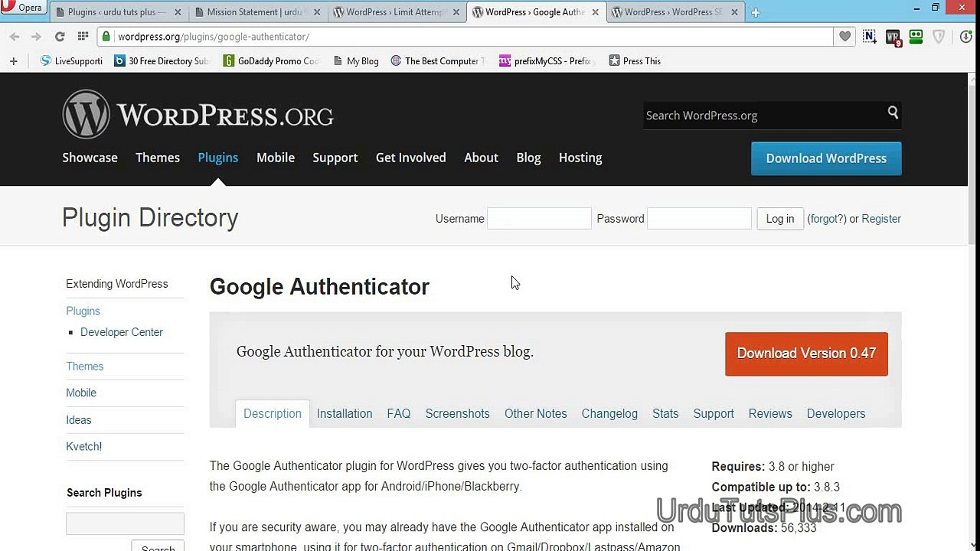Select the Screenshots plugin tab
This screenshot has height=551, width=980.
pyautogui.click(x=457, y=413)
